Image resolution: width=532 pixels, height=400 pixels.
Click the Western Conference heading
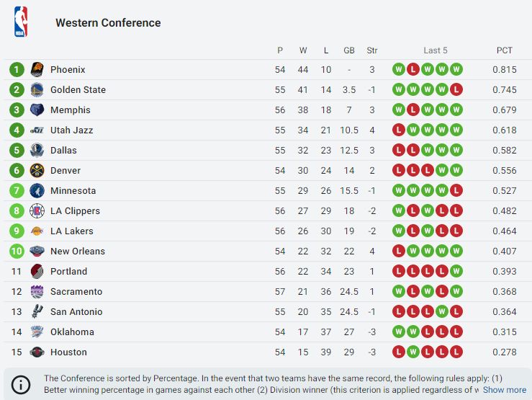click(108, 23)
